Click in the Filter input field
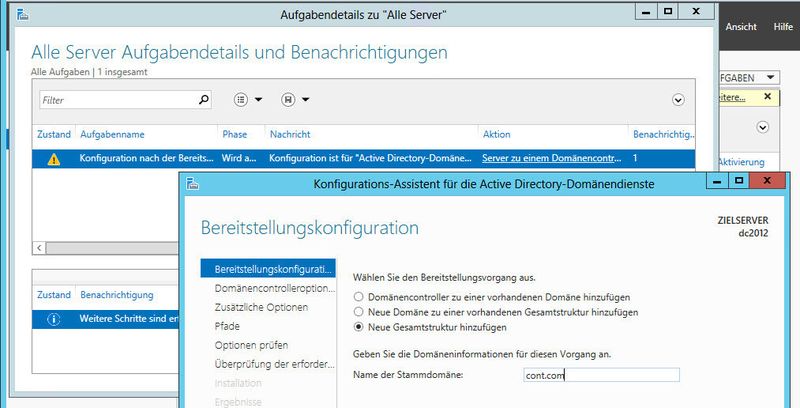 tap(118, 100)
